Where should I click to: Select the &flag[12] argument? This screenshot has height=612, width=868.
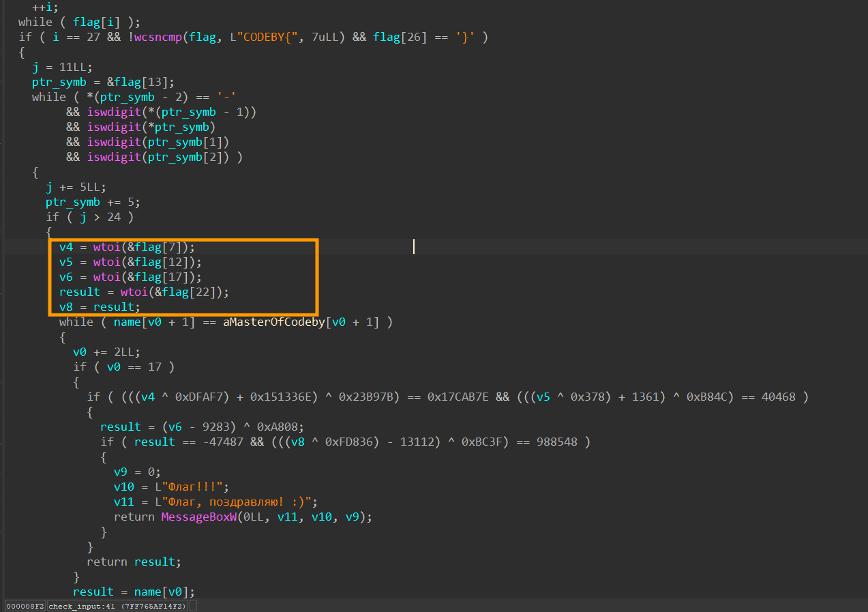[165, 262]
